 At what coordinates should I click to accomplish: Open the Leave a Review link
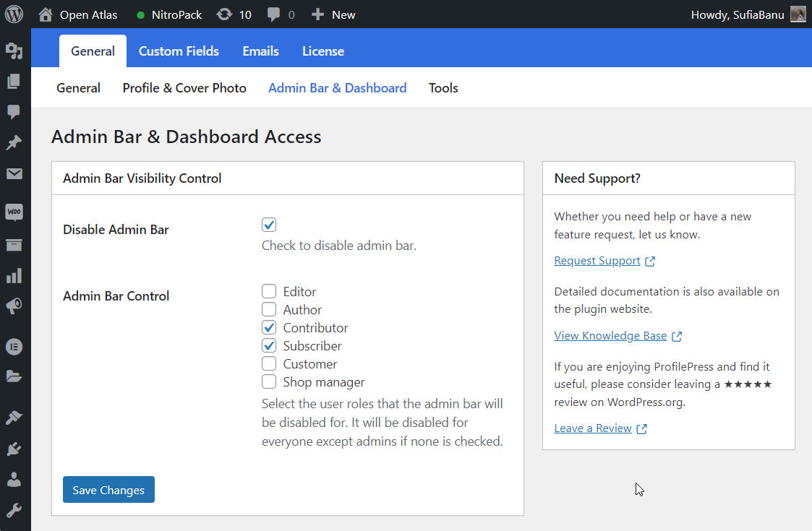tap(593, 428)
